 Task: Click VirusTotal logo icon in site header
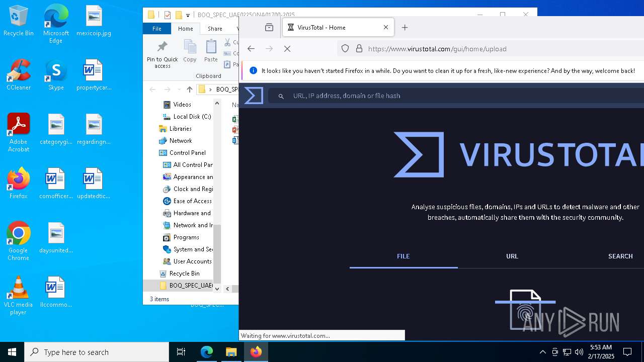coord(254,96)
